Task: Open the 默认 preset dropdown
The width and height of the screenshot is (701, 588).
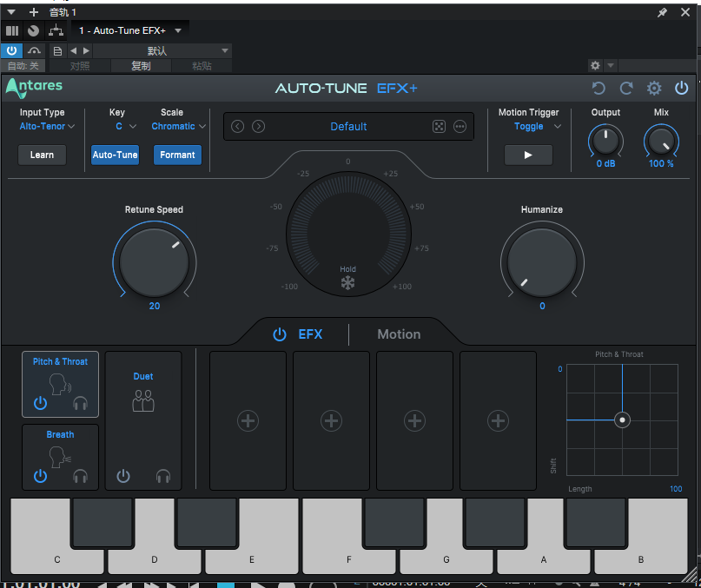Action: pyautogui.click(x=162, y=51)
